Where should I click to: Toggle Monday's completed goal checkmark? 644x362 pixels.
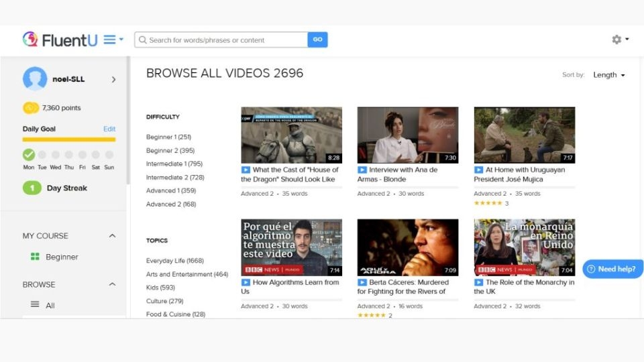[x=29, y=155]
